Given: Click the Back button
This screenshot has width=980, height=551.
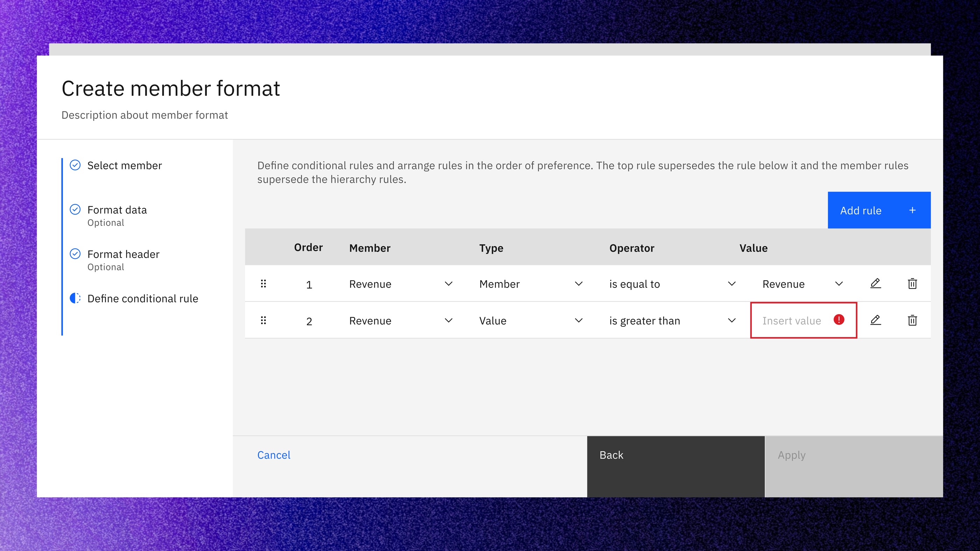Looking at the screenshot, I should pos(675,467).
